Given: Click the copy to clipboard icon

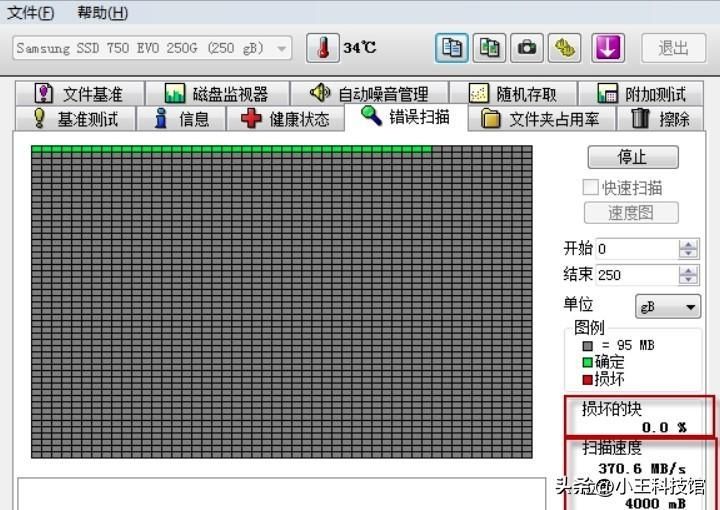Looking at the screenshot, I should 452,48.
